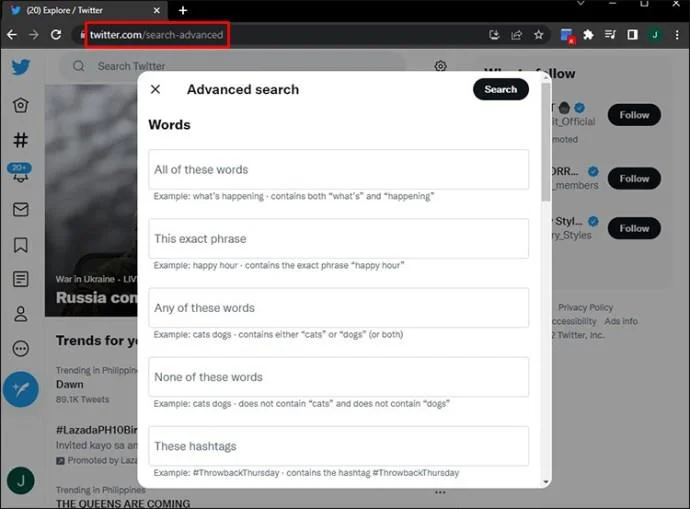Click install app icon in address bar
Image resolution: width=690 pixels, height=509 pixels.
495,35
